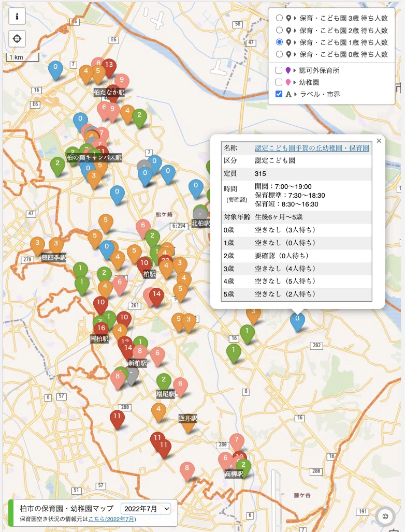Click the locate-me crosshair button
405x532 pixels.
[x=17, y=39]
